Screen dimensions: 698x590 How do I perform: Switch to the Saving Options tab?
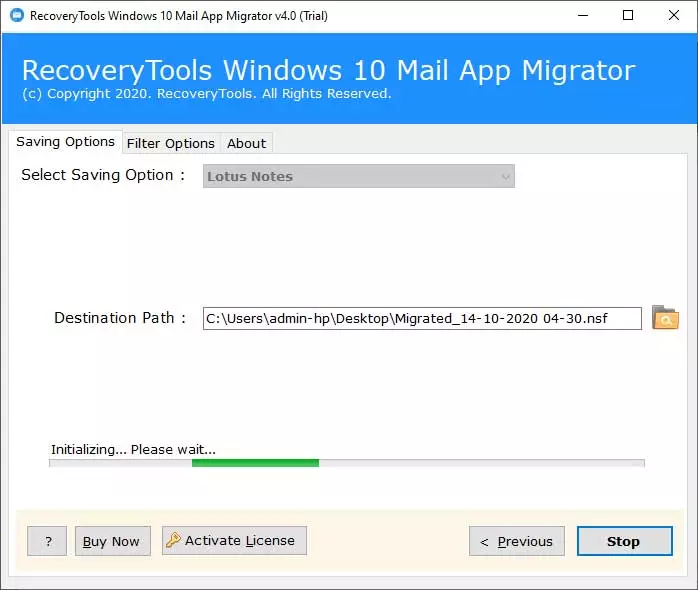coord(65,142)
